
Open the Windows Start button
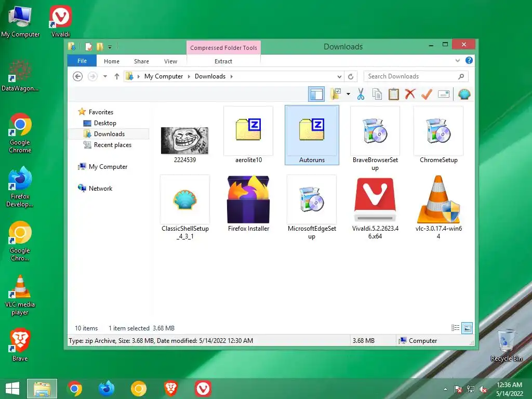[12, 389]
